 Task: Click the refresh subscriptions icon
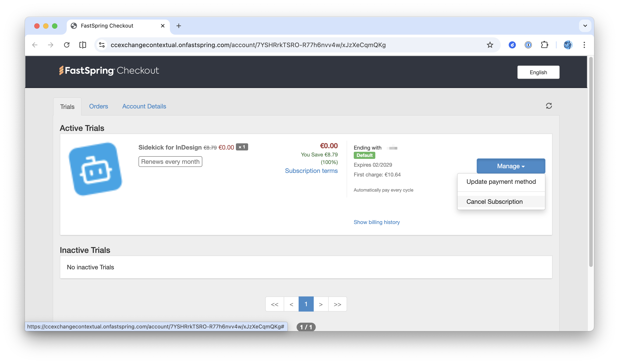tap(549, 106)
